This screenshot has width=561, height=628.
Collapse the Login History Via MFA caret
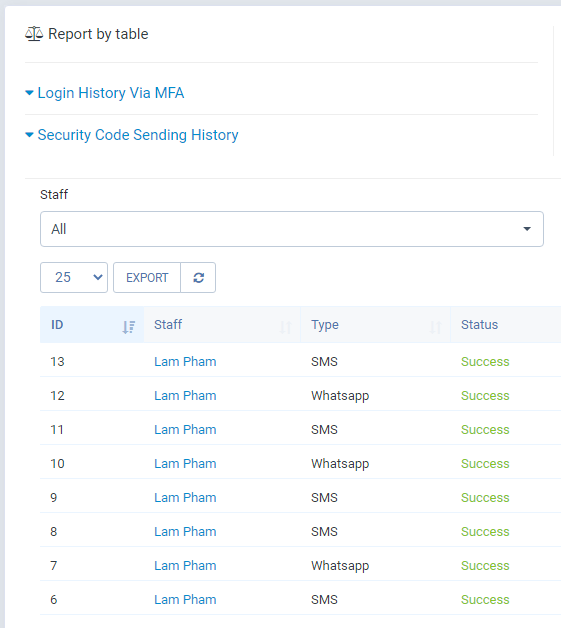tap(29, 93)
